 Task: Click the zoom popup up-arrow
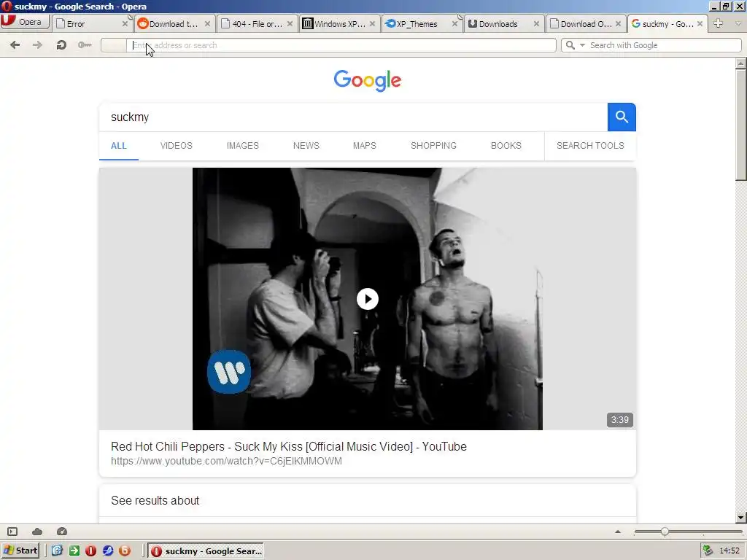point(618,532)
